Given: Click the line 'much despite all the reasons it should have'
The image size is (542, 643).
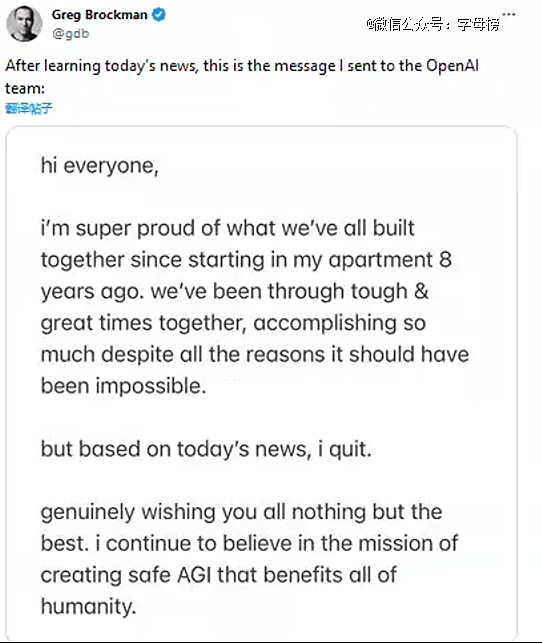Looking at the screenshot, I should 255,354.
